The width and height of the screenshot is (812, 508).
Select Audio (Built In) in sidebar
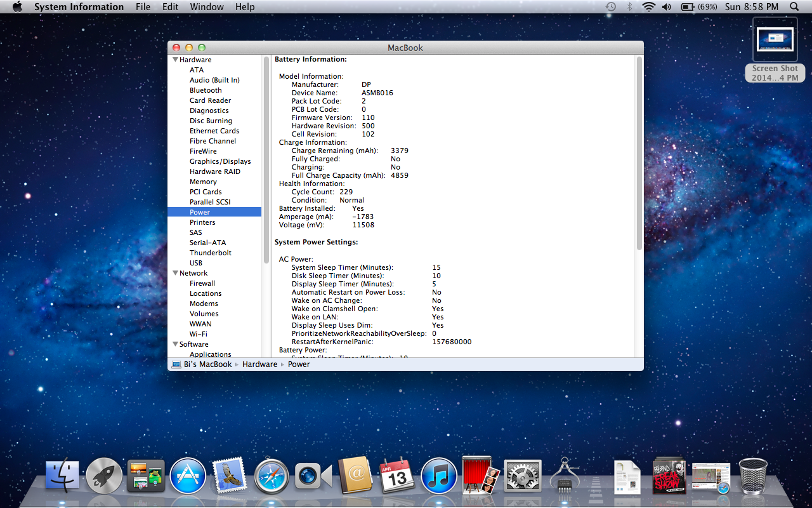(x=214, y=80)
